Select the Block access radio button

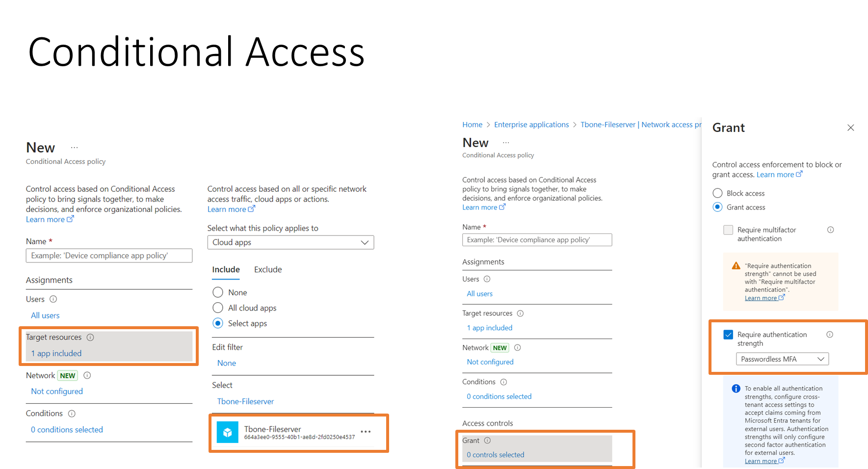[x=717, y=193]
